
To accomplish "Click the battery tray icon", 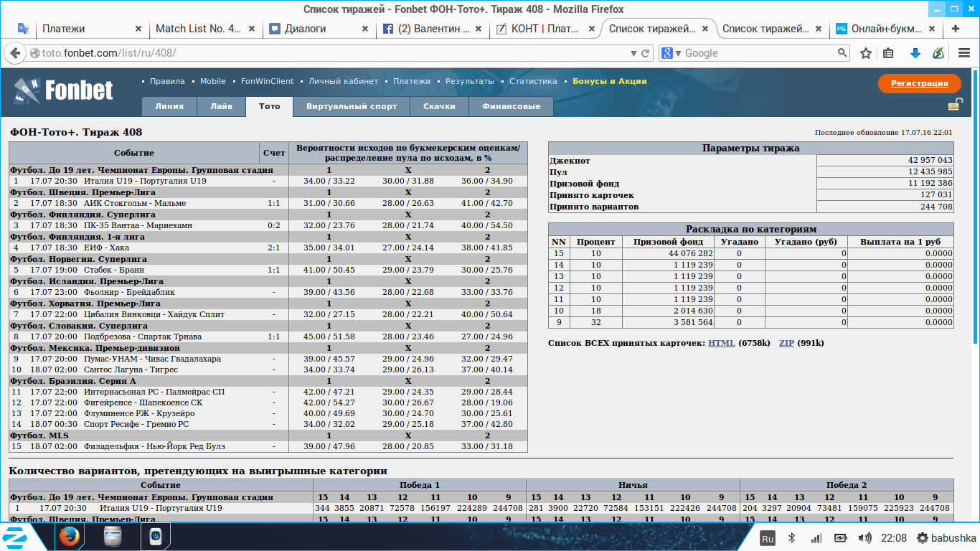I will tap(841, 538).
